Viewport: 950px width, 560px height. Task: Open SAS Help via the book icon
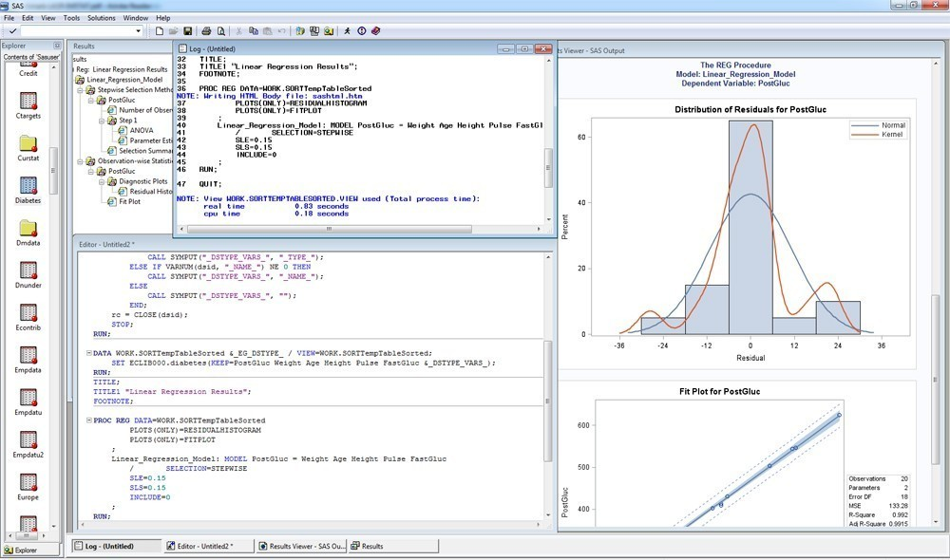pos(375,31)
